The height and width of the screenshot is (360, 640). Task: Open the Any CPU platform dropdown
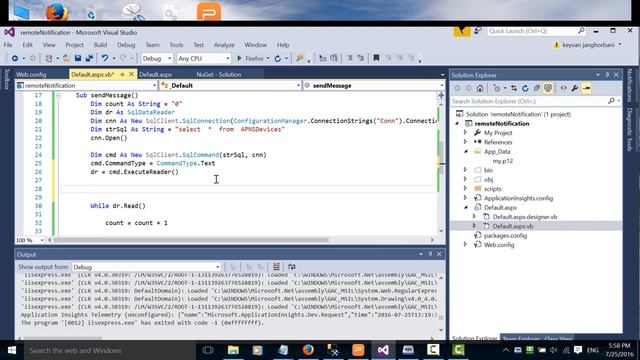(204, 58)
